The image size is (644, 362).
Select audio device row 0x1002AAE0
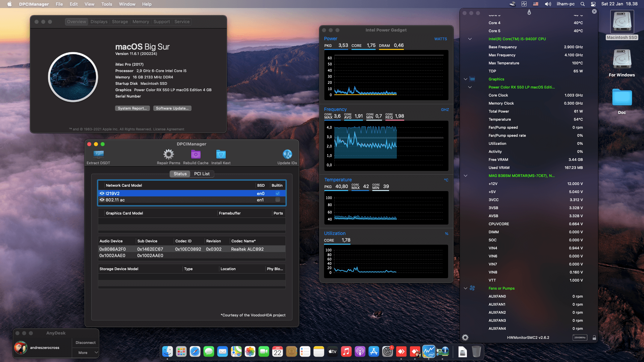192,255
